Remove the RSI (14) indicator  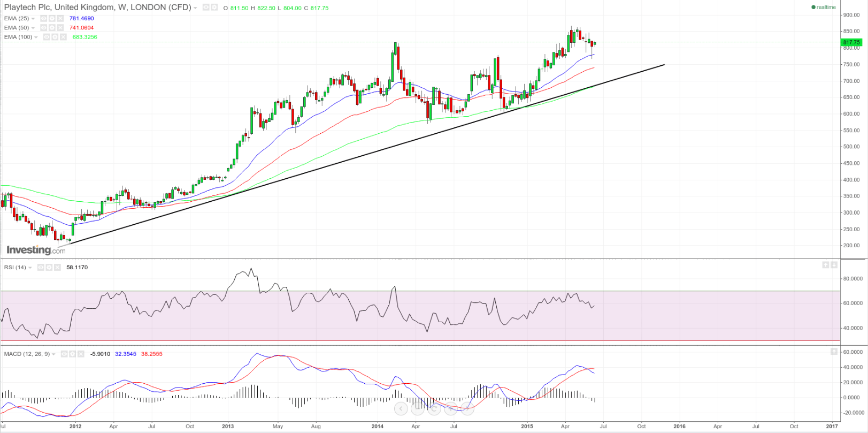tap(57, 267)
